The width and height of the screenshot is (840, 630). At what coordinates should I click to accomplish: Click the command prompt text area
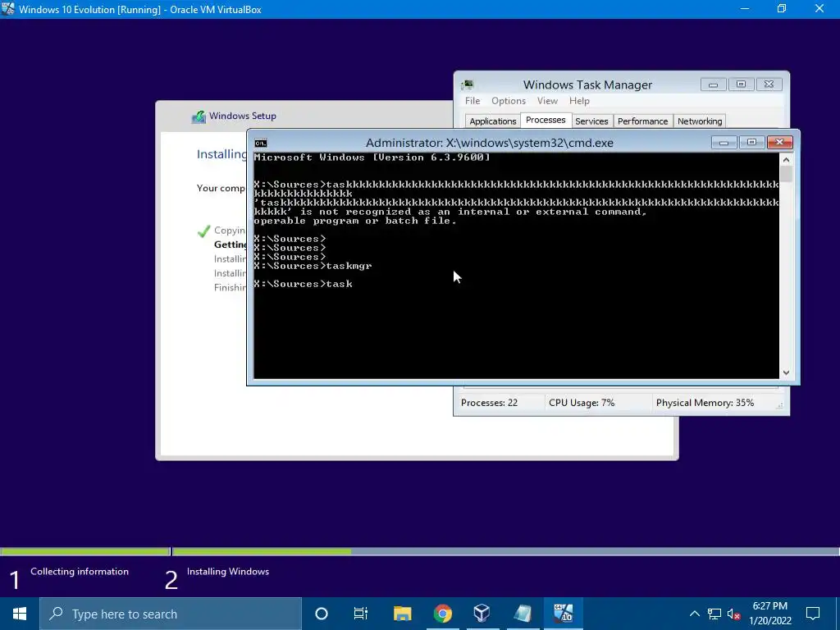pos(516,267)
